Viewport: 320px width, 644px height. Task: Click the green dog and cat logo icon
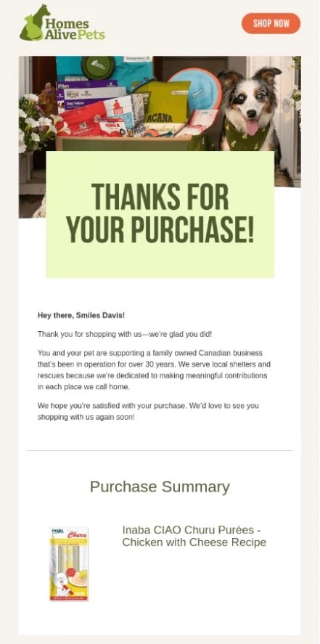[x=33, y=23]
